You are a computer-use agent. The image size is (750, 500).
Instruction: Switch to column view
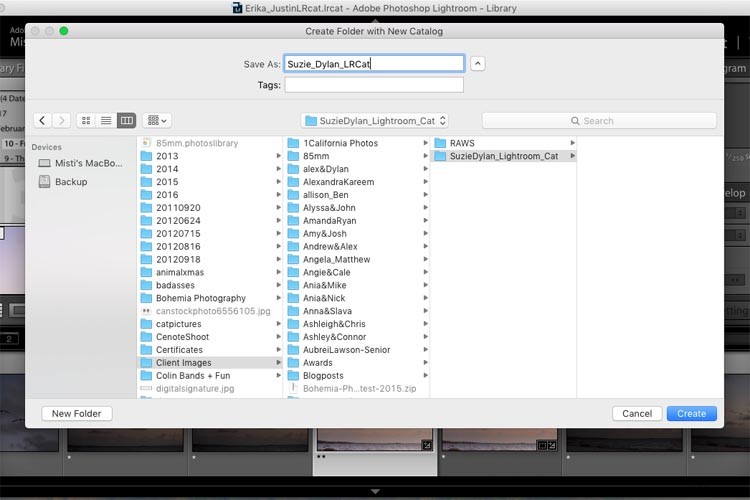click(126, 120)
